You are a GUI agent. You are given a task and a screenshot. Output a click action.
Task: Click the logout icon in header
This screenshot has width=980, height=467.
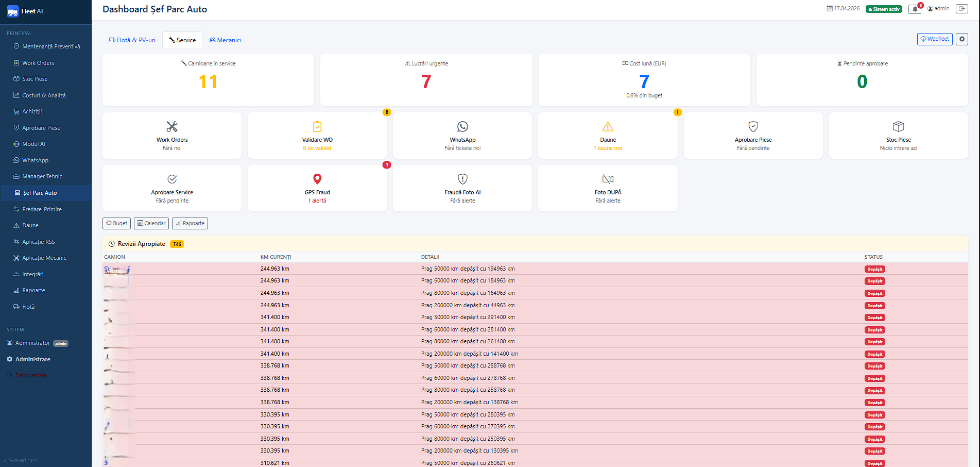coord(961,9)
